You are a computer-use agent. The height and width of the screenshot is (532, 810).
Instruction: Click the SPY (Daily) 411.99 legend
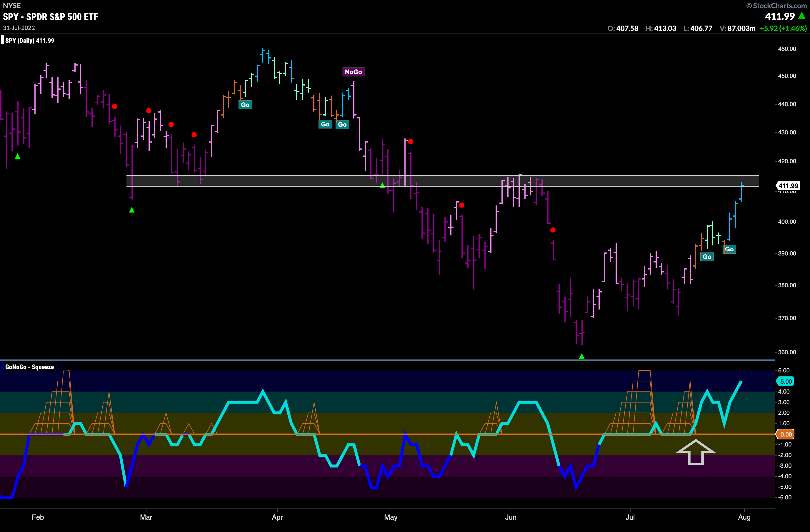coord(30,41)
